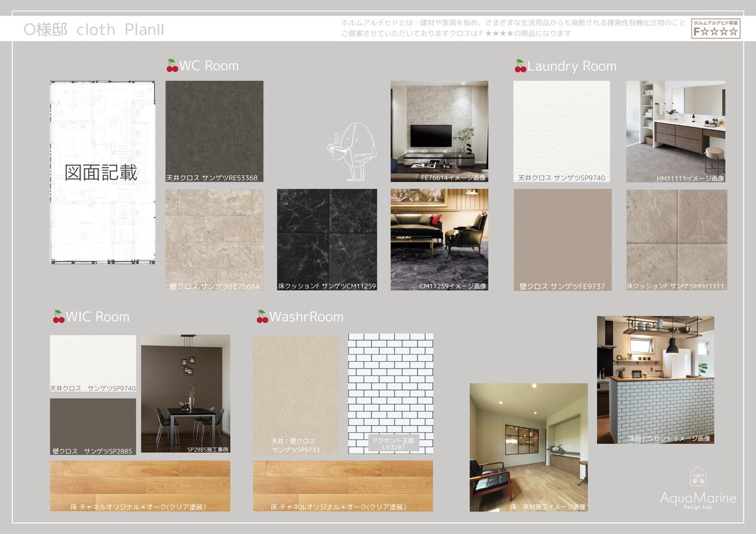
Task: Click the cherry icon beside WIC Room
Action: [x=59, y=317]
